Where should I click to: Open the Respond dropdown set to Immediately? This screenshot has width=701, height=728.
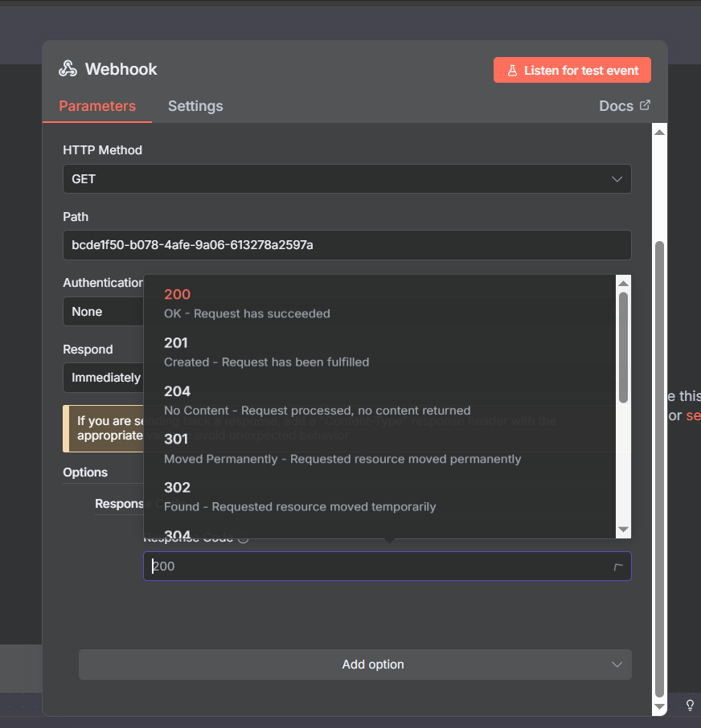(102, 378)
